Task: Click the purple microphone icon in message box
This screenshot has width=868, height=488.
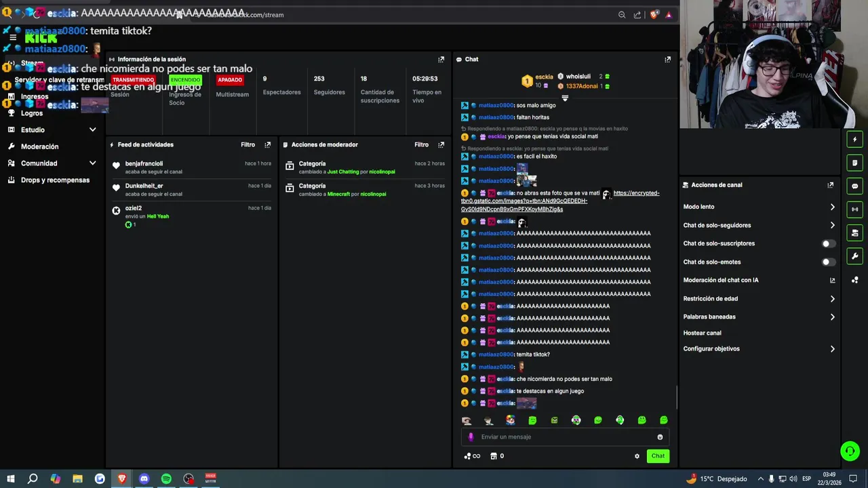Action: [x=471, y=437]
